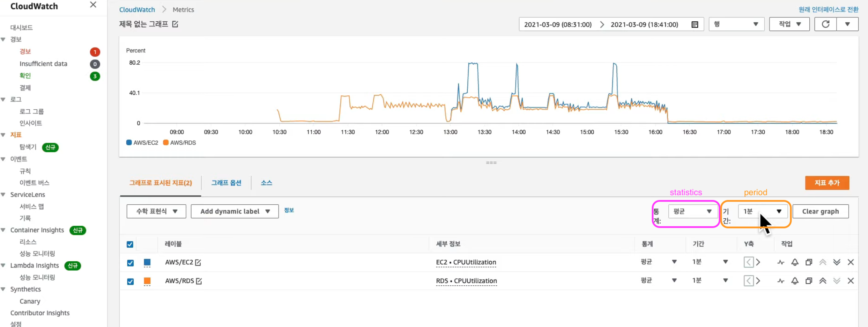
Task: Open the 행 graph type dropdown
Action: pos(736,24)
